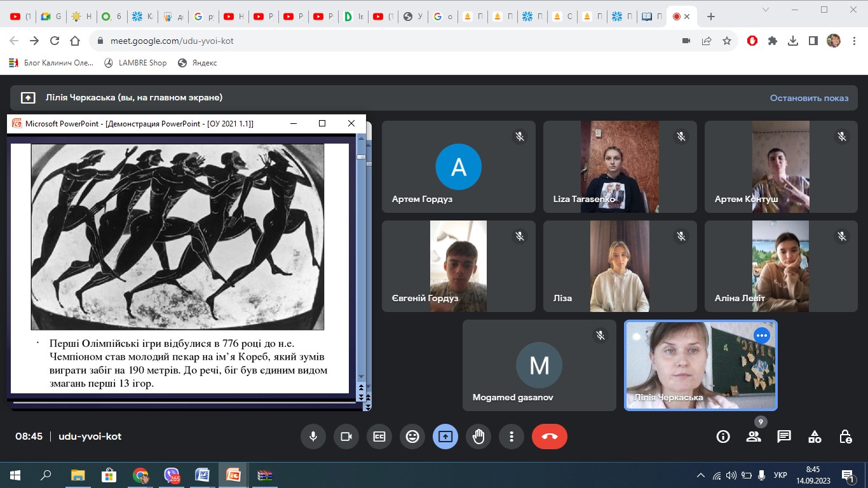Click the muted mic on Євгеній Гордуз tile

tap(520, 236)
